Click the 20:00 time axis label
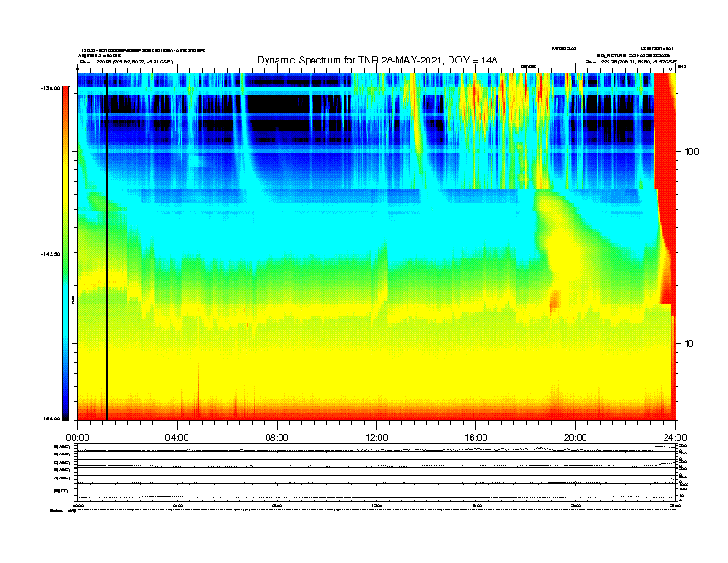The width and height of the screenshot is (728, 563). [575, 438]
